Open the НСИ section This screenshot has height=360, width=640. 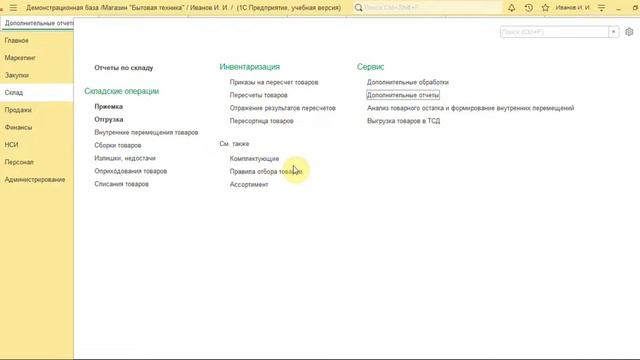(x=11, y=145)
